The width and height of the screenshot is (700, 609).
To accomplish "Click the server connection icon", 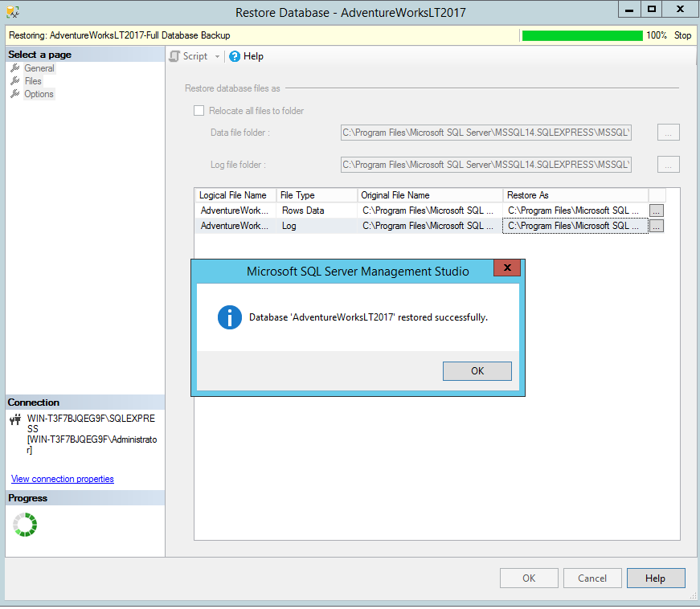I will pyautogui.click(x=15, y=419).
